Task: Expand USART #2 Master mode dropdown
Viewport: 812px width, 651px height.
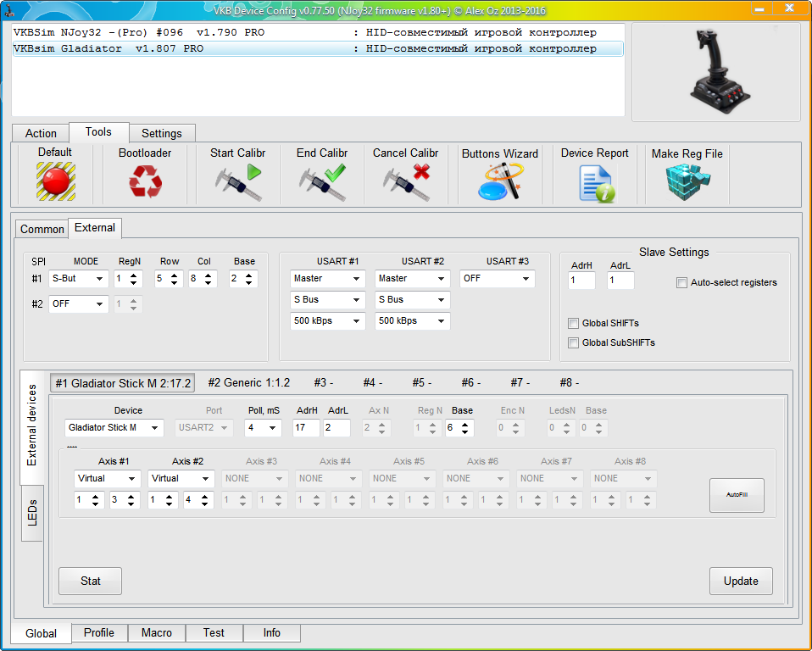Action: pos(412,279)
